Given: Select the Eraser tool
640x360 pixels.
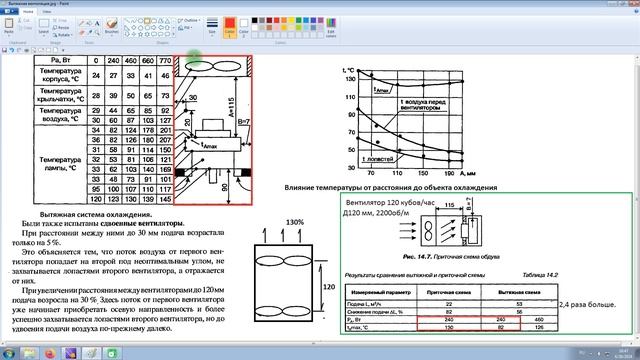Looking at the screenshot, I should click(x=82, y=32).
